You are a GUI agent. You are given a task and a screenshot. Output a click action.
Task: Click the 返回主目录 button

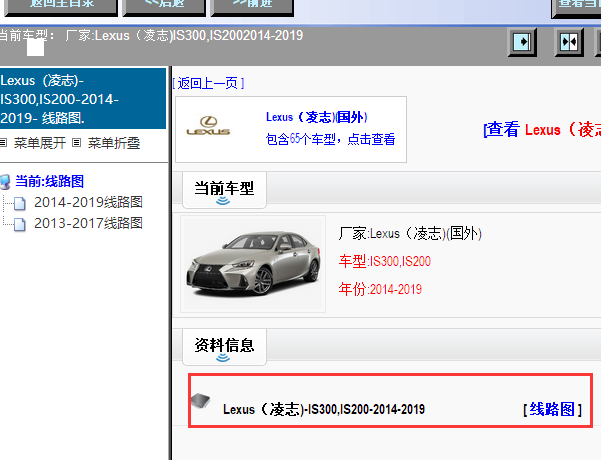pos(61,7)
